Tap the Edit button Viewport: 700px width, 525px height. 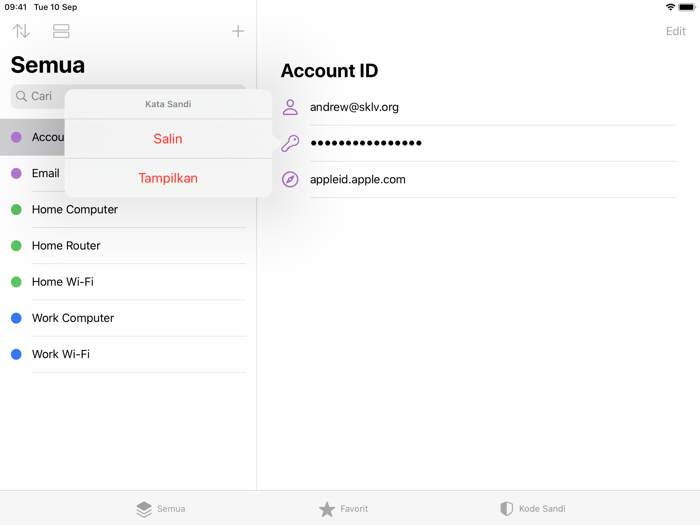675,31
